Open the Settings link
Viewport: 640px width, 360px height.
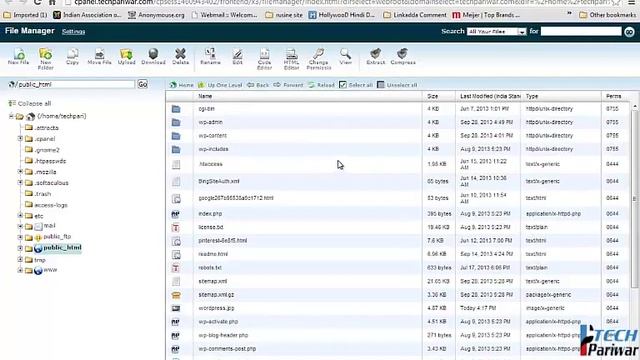73,31
